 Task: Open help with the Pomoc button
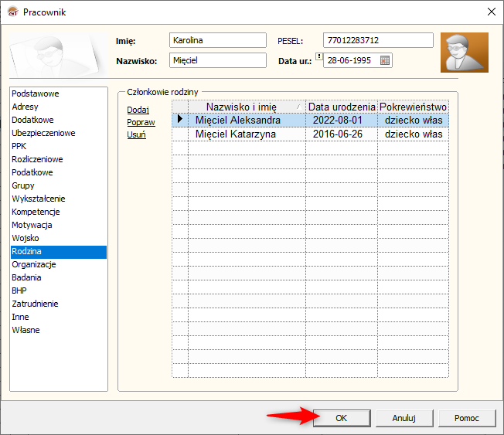(x=466, y=418)
